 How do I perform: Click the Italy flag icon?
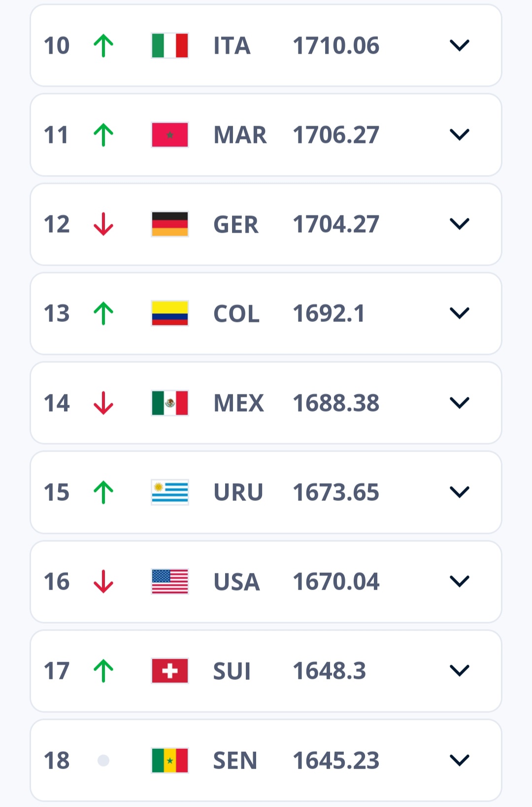(x=170, y=46)
